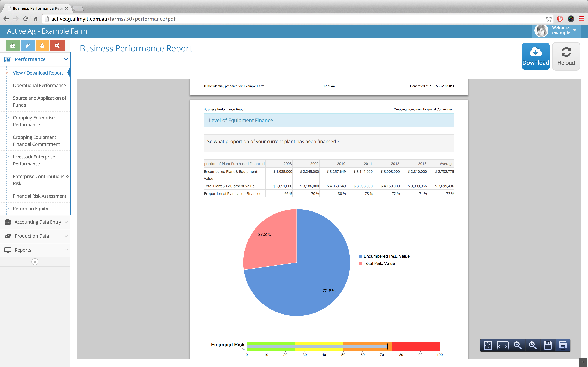588x367 pixels.
Task: Zoom out the PDF with minus magnifier
Action: click(x=518, y=345)
